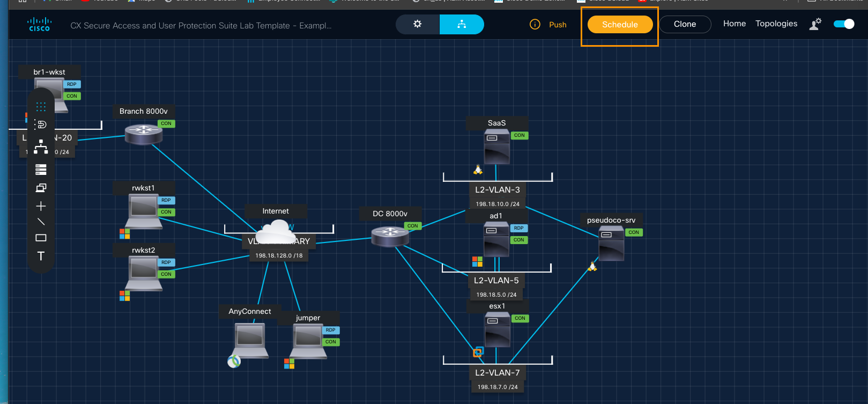Screen dimensions: 868x404
Task: Click the L2-VLAN-5 label
Action: click(496, 280)
